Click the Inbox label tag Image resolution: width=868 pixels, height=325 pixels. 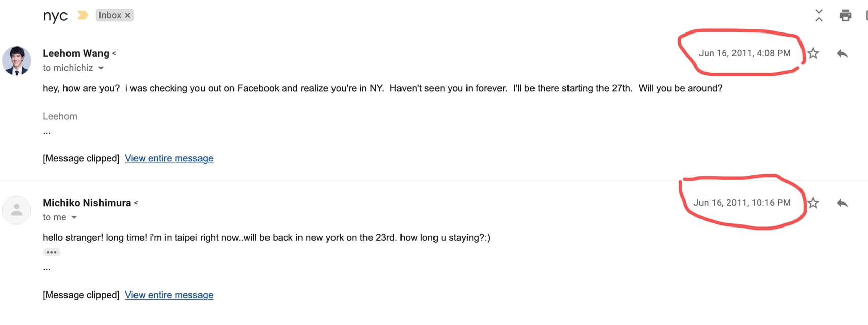click(x=110, y=15)
